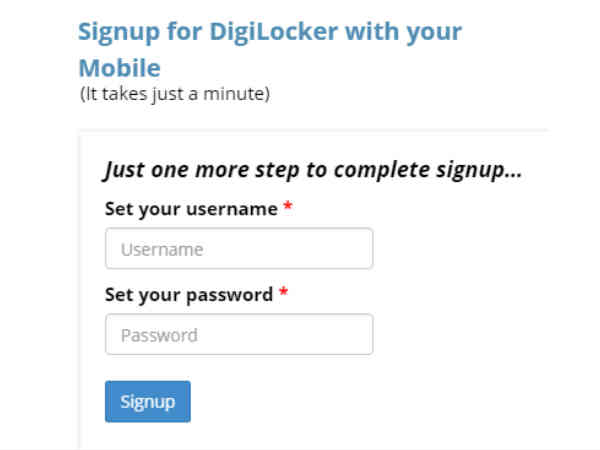Screen dimensions: 600x450
Task: Click the red asterisk beside username label
Action: coord(288,209)
